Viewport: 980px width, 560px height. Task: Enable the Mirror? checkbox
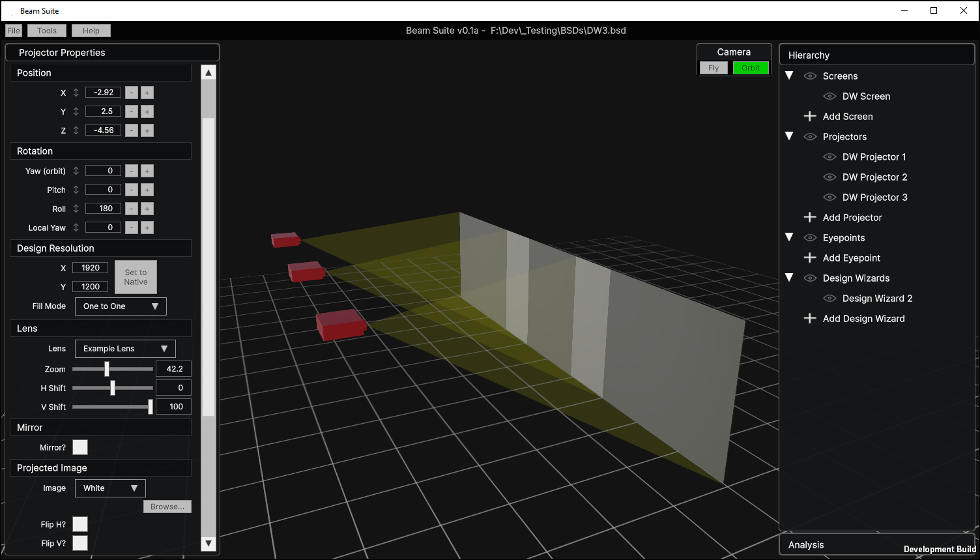[x=80, y=447]
